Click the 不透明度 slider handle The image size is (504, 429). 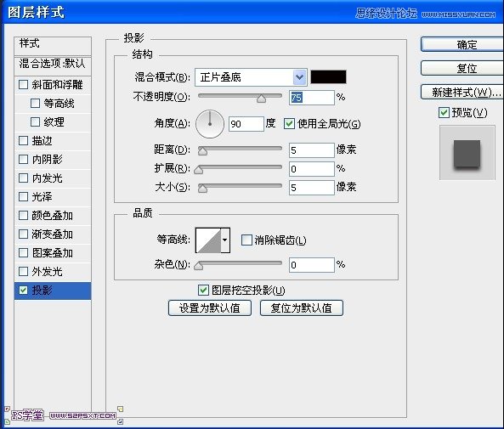pos(261,99)
